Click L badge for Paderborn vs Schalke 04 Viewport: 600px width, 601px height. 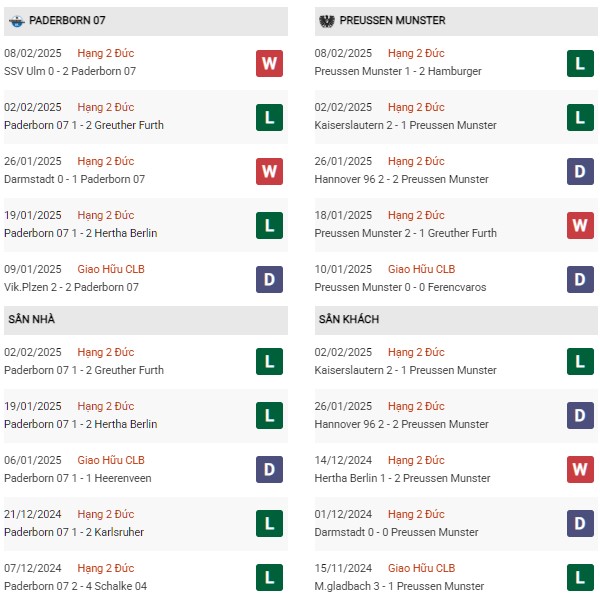point(270,577)
